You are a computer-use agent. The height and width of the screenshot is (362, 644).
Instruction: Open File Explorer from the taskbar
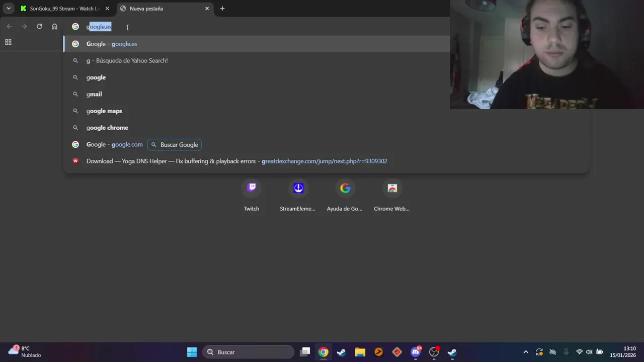coord(360,352)
